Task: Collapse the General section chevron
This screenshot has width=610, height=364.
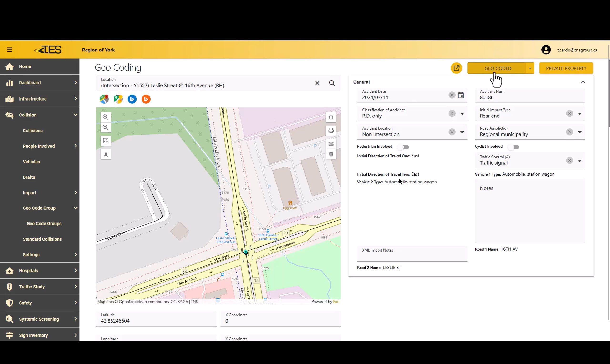Action: [583, 82]
